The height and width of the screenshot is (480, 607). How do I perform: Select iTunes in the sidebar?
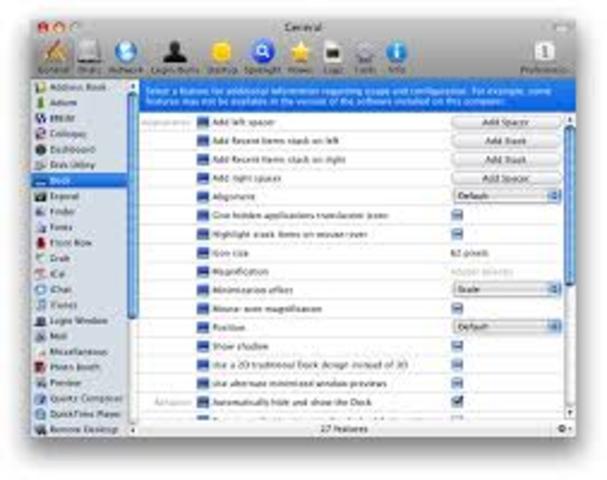point(79,305)
